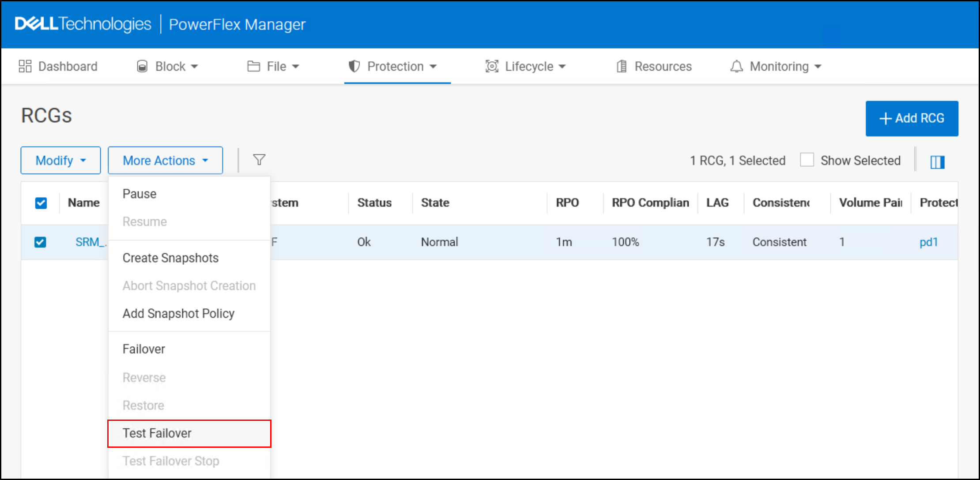Screen dimensions: 980x480
Task: Click Abort Snapshot Creation entry
Action: (189, 285)
